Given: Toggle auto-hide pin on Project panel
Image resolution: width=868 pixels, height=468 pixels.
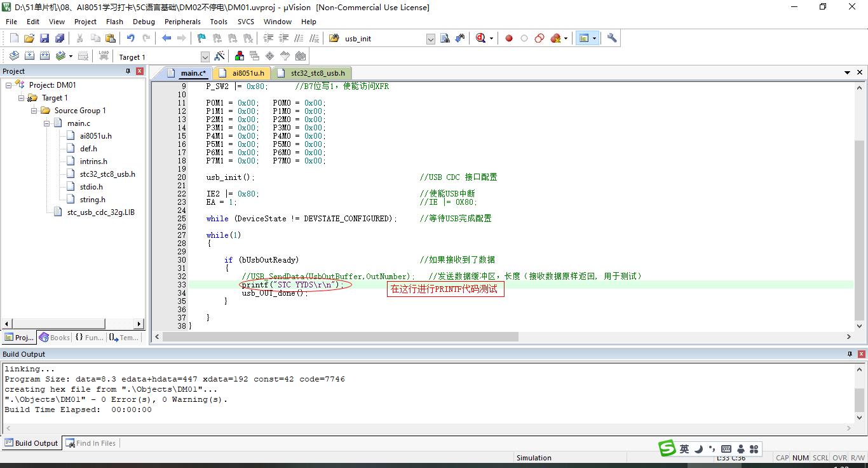Looking at the screenshot, I should point(128,71).
